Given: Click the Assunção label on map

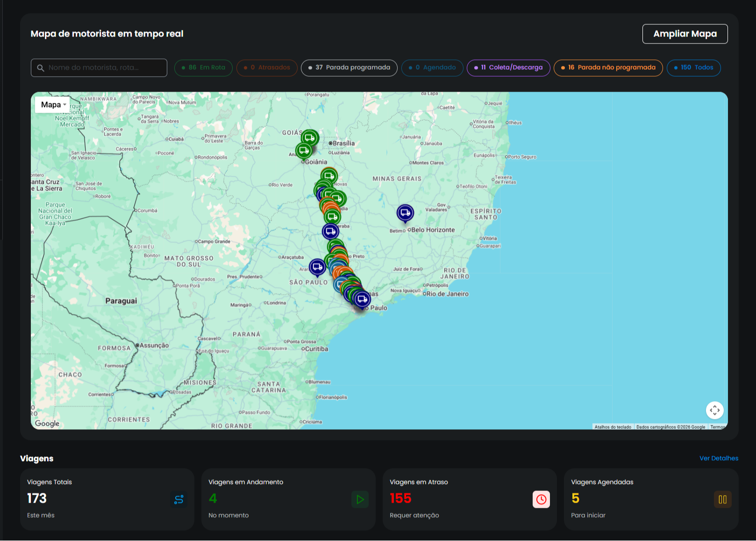Looking at the screenshot, I should point(154,346).
